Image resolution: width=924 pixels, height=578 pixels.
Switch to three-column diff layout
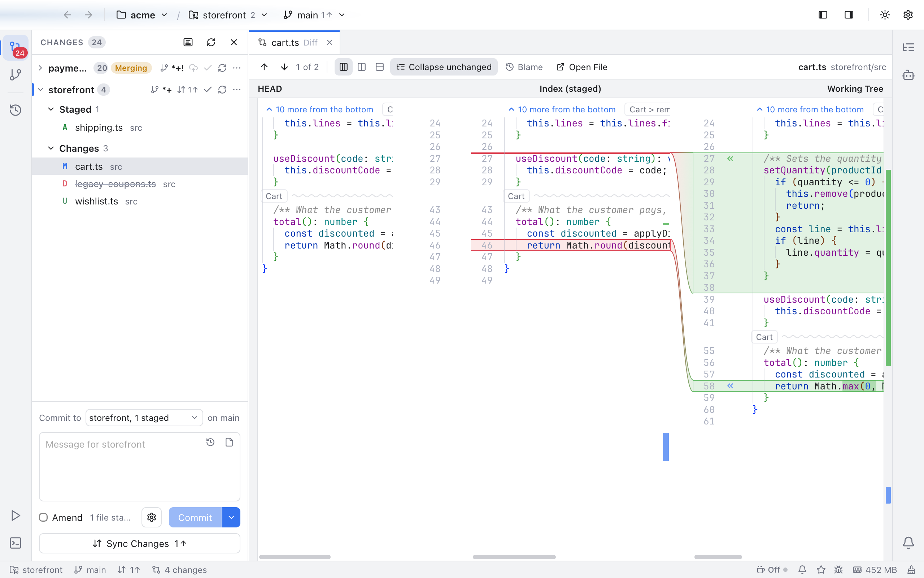[343, 67]
